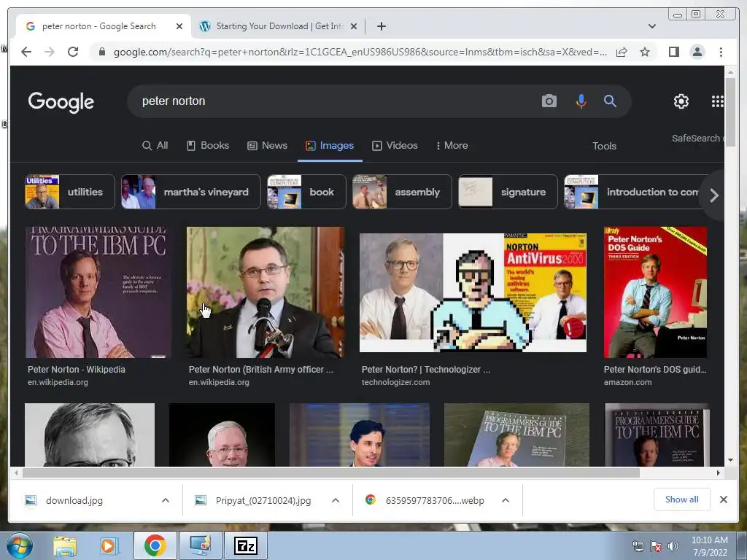Open Google quick settings gear

tap(681, 101)
